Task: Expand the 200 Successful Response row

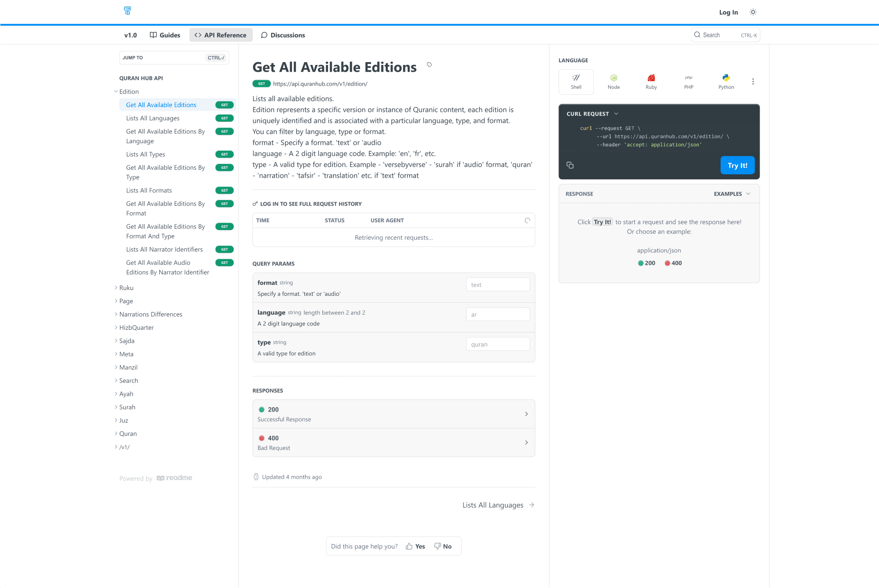Action: [394, 414]
